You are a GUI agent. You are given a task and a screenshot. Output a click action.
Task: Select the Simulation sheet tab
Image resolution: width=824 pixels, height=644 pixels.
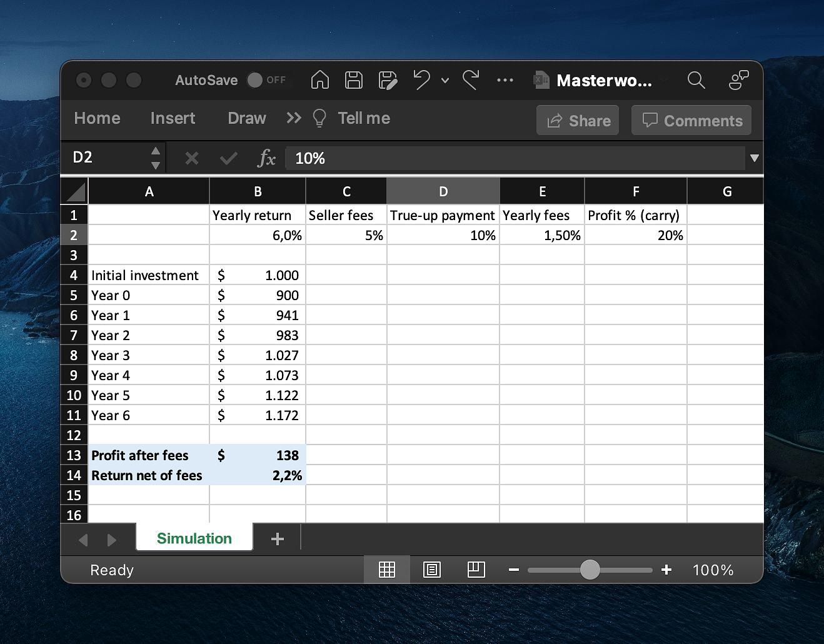coord(194,538)
